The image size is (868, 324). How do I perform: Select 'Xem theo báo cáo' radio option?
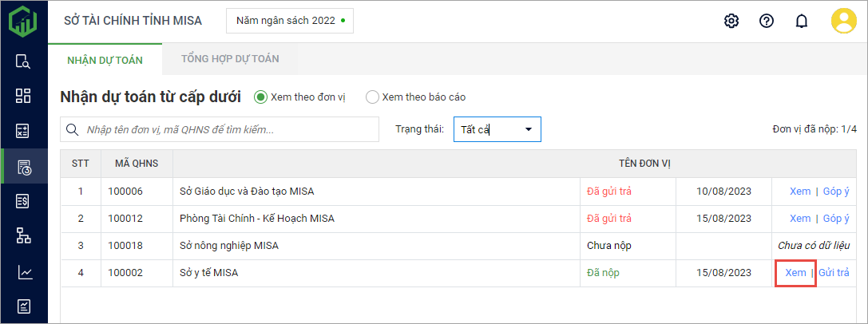tap(372, 97)
